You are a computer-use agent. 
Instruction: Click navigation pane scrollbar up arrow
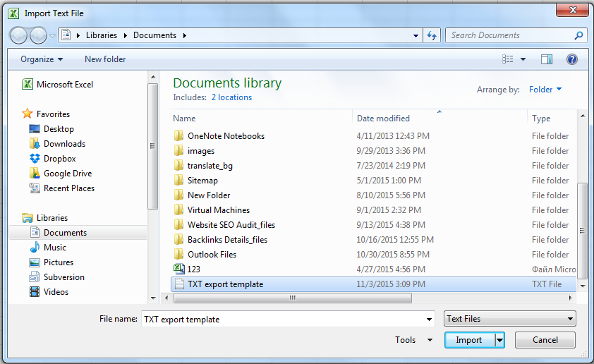click(x=153, y=77)
